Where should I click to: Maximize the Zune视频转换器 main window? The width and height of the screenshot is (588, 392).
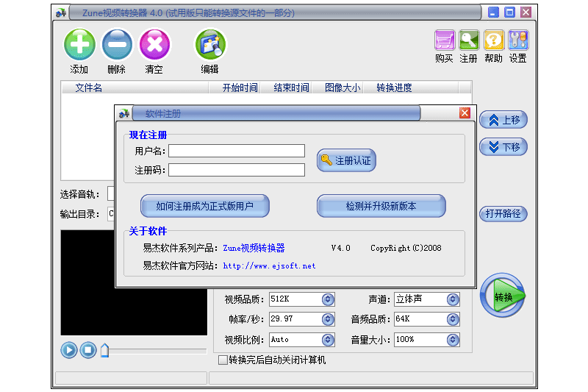pyautogui.click(x=509, y=13)
